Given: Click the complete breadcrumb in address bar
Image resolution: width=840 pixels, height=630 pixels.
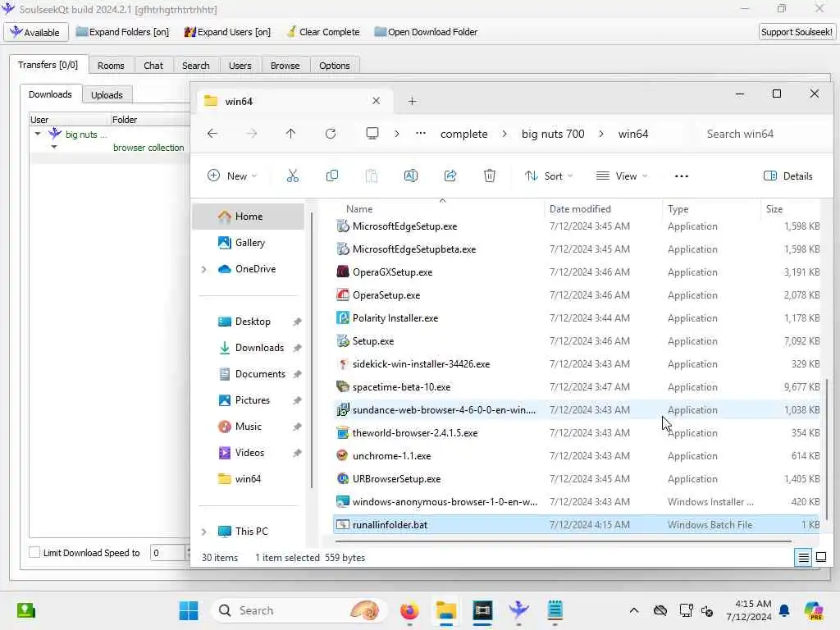Looking at the screenshot, I should [x=464, y=134].
